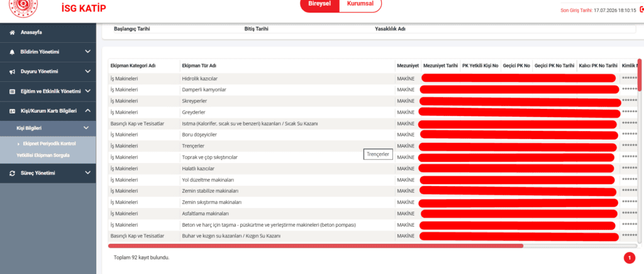Click the table's red horizontal scrollbar
Image resolution: width=644 pixels, height=274 pixels.
coord(316,246)
